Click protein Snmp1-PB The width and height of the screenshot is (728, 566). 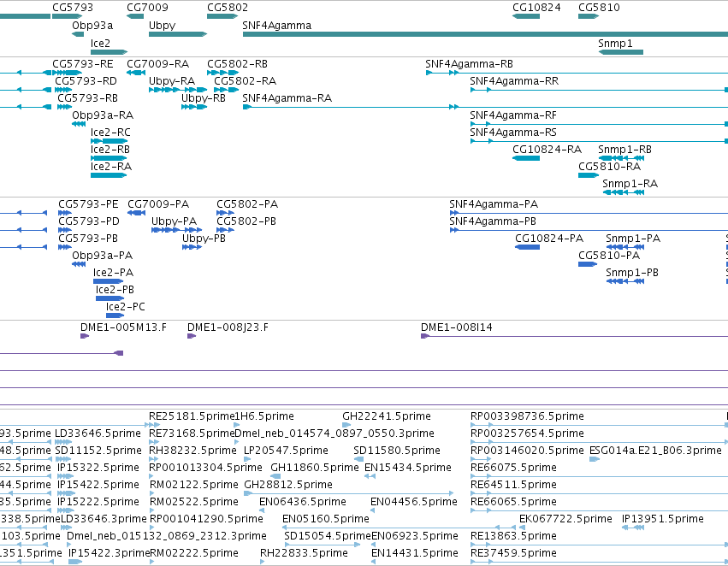(x=632, y=273)
